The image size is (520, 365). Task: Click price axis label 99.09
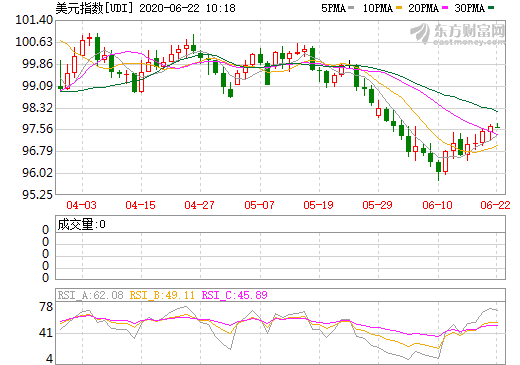[x=37, y=86]
